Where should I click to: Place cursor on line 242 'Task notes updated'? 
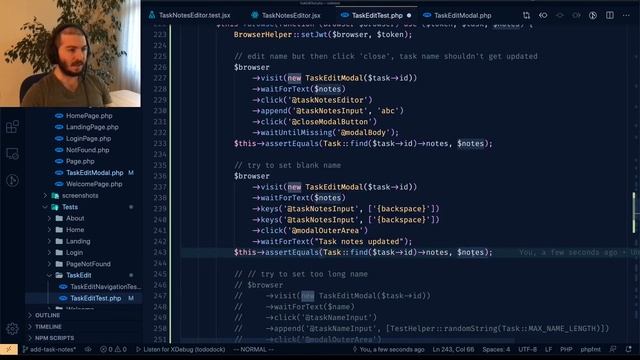coord(359,242)
